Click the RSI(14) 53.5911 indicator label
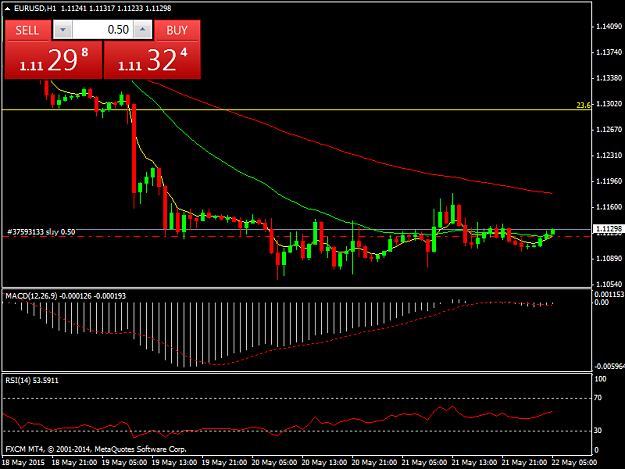Image resolution: width=625 pixels, height=469 pixels. (32, 381)
